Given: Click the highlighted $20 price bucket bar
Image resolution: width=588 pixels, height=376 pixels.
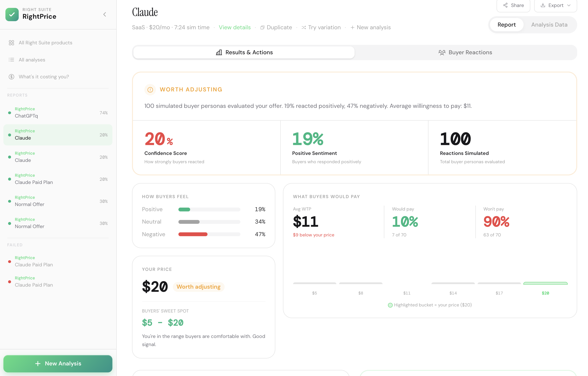Looking at the screenshot, I should [x=545, y=283].
